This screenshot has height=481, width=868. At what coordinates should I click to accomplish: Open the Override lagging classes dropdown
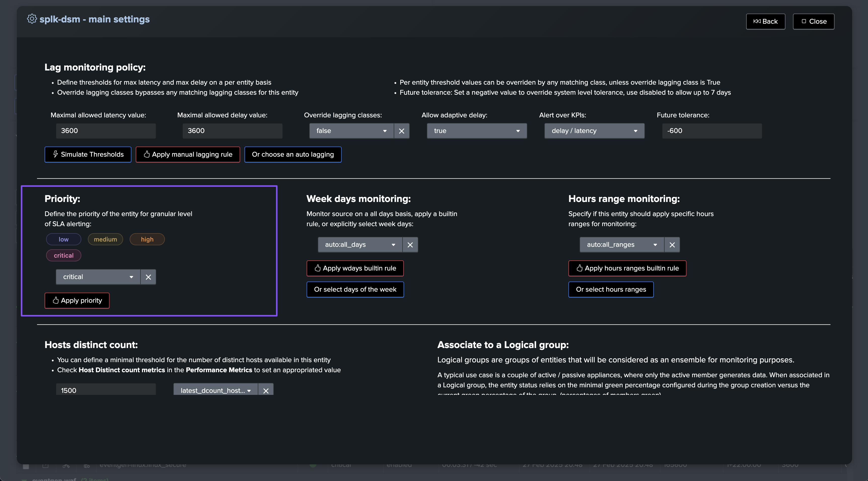pos(351,131)
